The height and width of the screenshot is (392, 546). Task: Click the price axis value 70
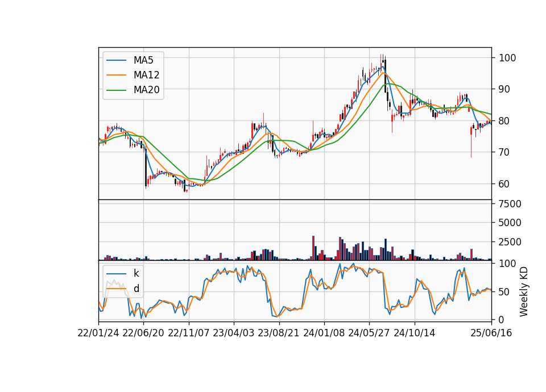point(504,152)
